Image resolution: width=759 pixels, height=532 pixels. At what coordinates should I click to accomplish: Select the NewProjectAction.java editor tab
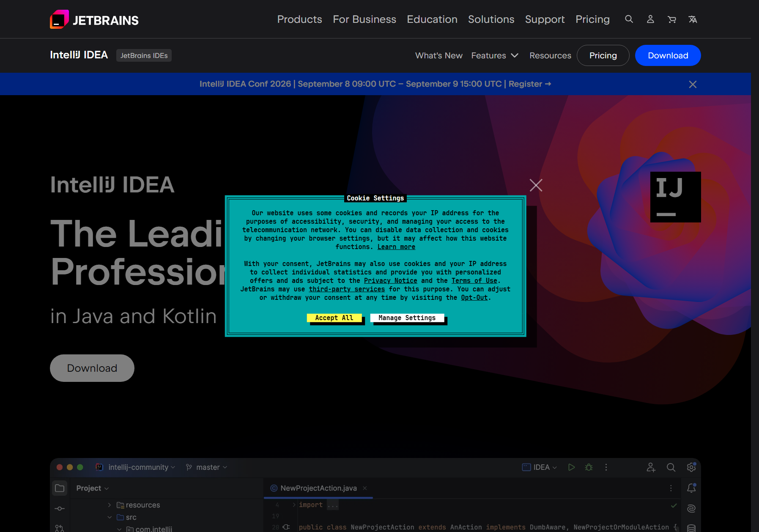pyautogui.click(x=318, y=488)
